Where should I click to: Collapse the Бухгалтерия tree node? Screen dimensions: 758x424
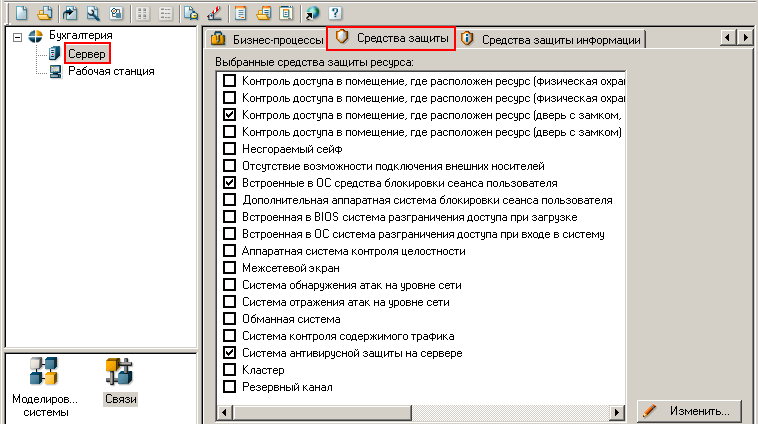[x=17, y=37]
